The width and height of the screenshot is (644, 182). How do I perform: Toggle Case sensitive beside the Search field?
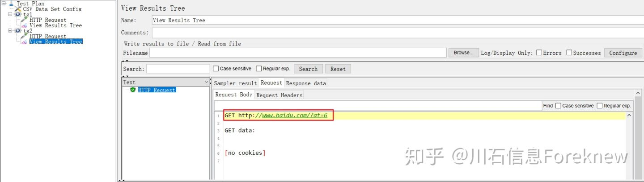(216, 69)
